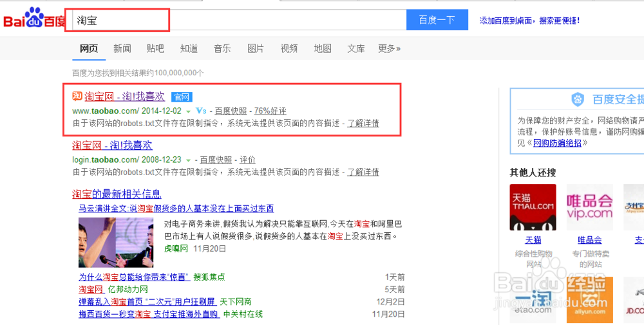644x325 pixels.
Task: Open the 唯品会 vip.com thumbnail
Action: [x=589, y=207]
